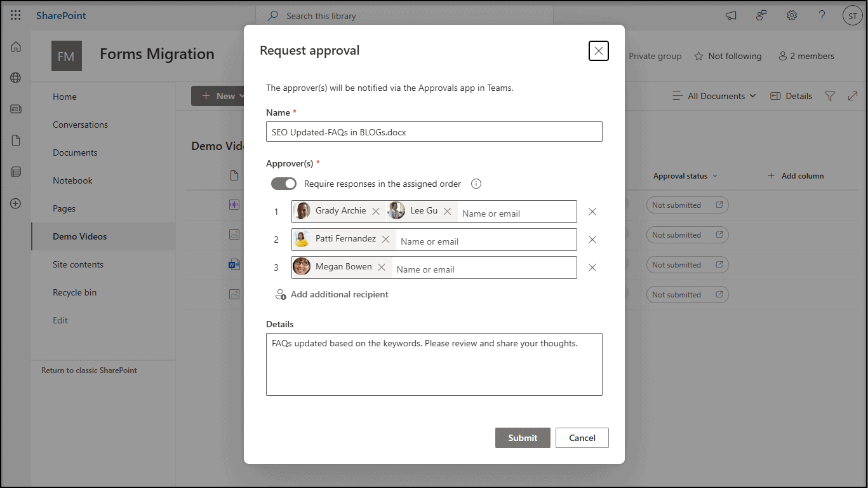Click inside the Details text area
The image size is (868, 488).
pyautogui.click(x=434, y=364)
